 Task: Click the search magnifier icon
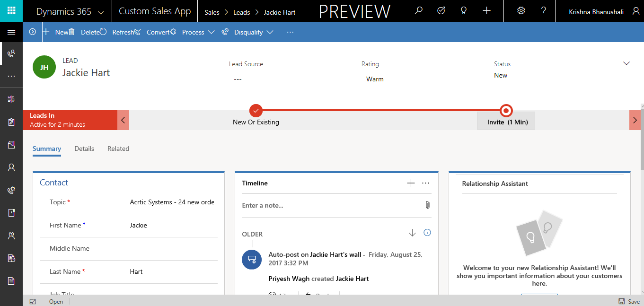[x=418, y=10]
